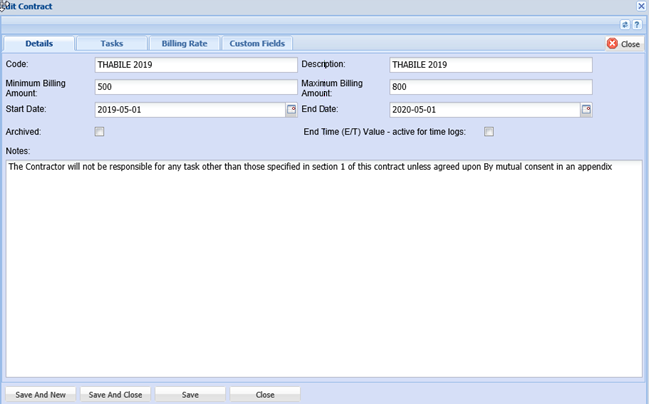Open help via the question mark icon
Image resolution: width=650 pixels, height=405 pixels.
click(x=637, y=24)
